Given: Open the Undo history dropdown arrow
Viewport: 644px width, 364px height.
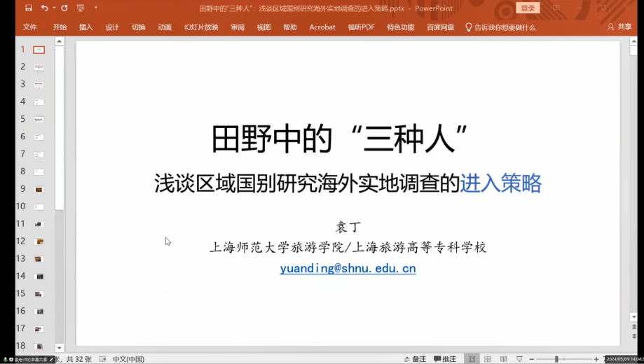Looking at the screenshot, I should click(x=54, y=8).
